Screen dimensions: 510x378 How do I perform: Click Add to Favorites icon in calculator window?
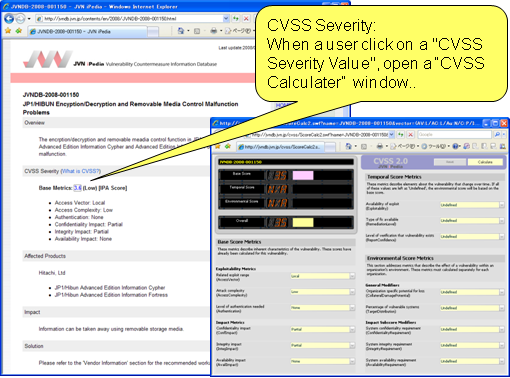point(228,146)
